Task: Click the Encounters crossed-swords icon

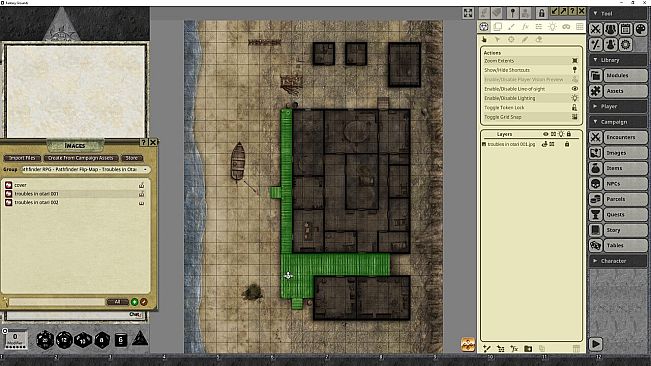Action: pos(596,137)
